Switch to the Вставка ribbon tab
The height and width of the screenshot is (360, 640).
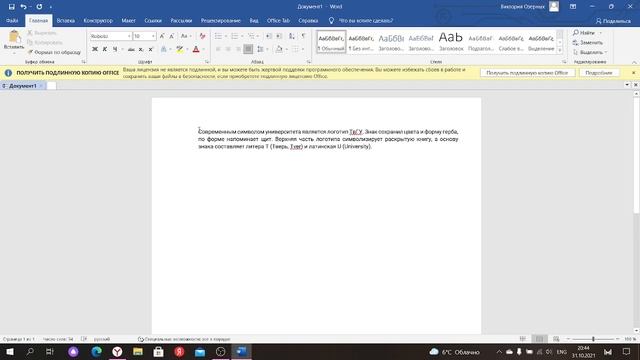(x=65, y=20)
